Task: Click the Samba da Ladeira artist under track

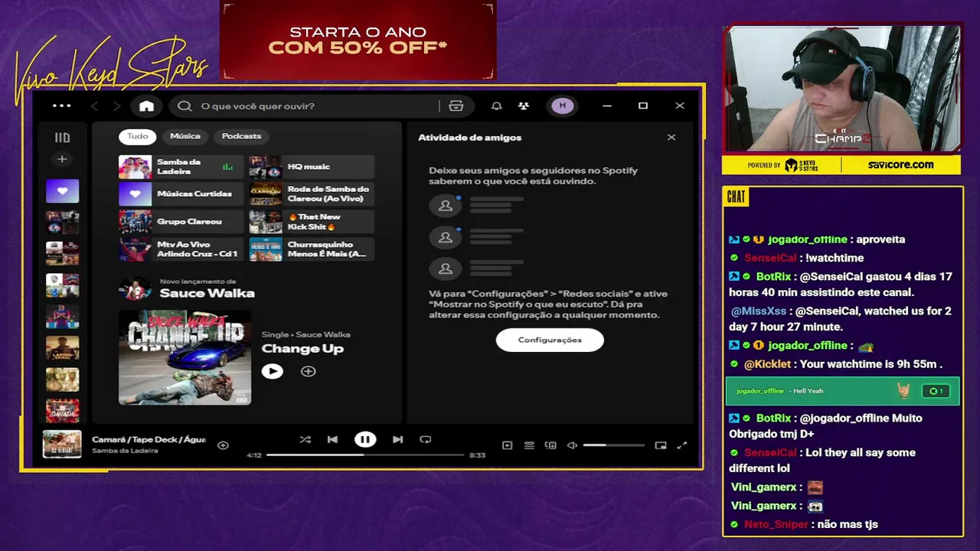Action: pos(125,451)
